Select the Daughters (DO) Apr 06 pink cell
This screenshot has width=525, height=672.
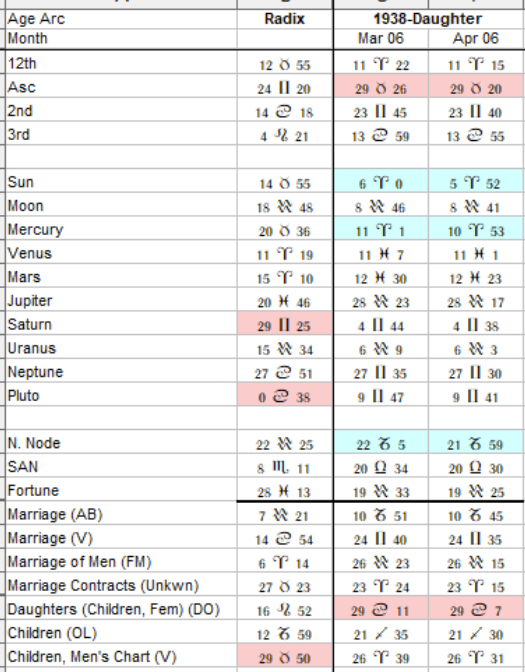pos(476,609)
